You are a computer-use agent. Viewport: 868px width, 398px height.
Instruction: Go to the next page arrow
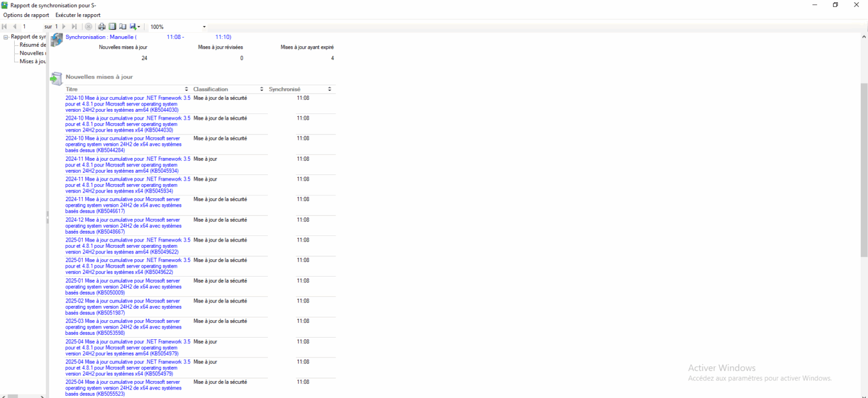[x=64, y=27]
